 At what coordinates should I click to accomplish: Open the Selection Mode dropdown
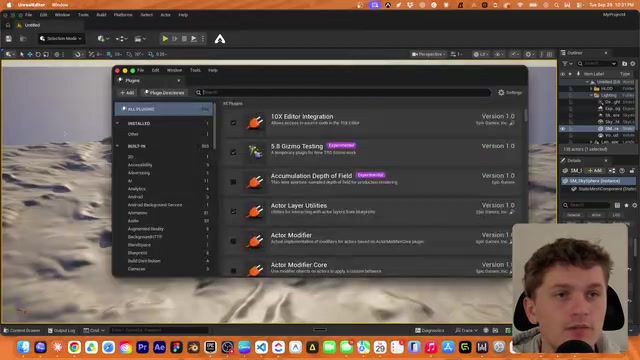(61, 39)
